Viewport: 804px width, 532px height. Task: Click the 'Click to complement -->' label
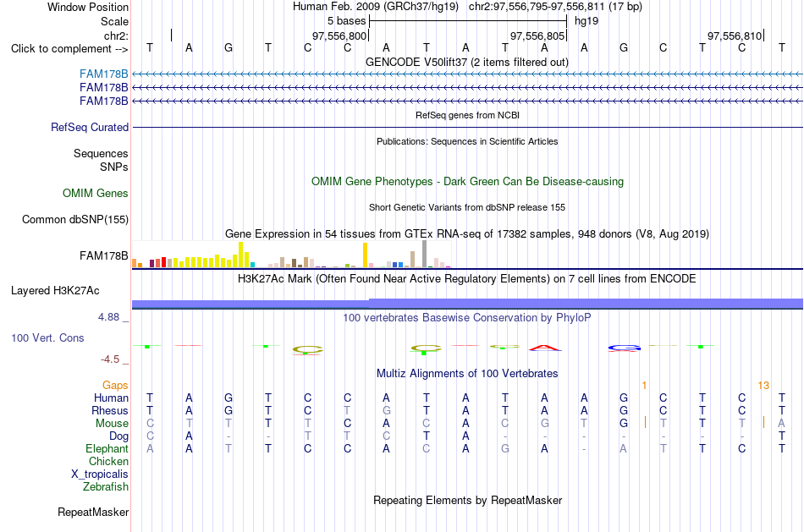point(69,49)
